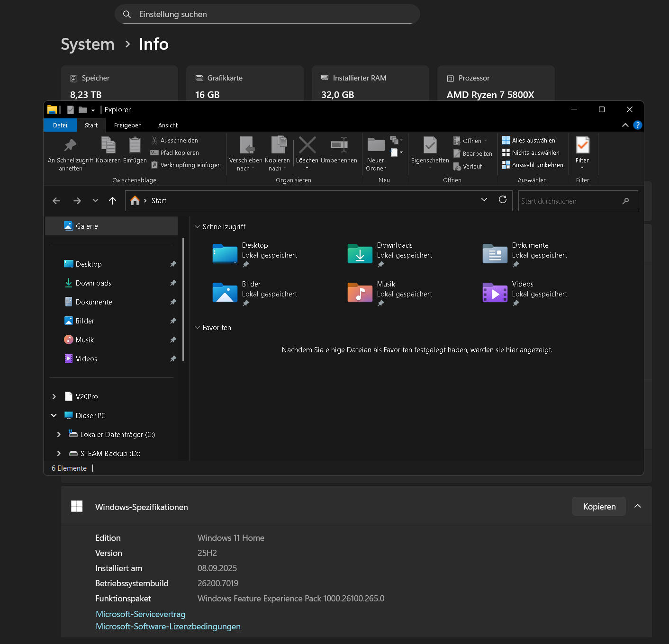
Task: Collapse the Schnellzugriff section
Action: click(x=198, y=227)
